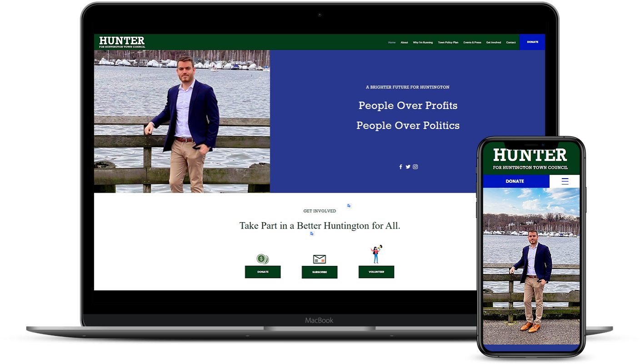640x364 pixels.
Task: Click translate icon beside Get Involved heading
Action: 349,206
